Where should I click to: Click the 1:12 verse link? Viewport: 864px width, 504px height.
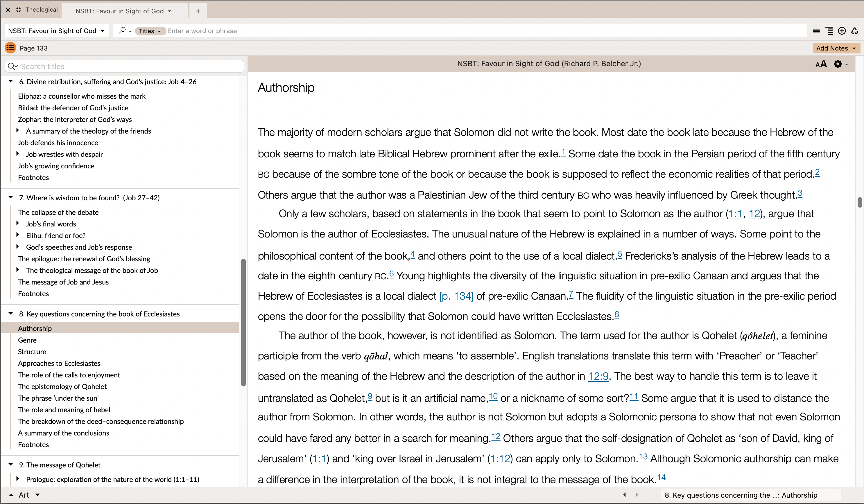[500, 459]
